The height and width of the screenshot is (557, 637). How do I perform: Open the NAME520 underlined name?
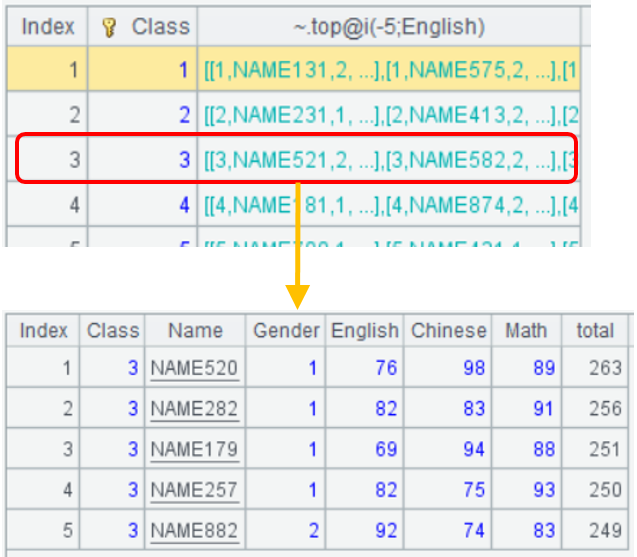click(x=195, y=368)
